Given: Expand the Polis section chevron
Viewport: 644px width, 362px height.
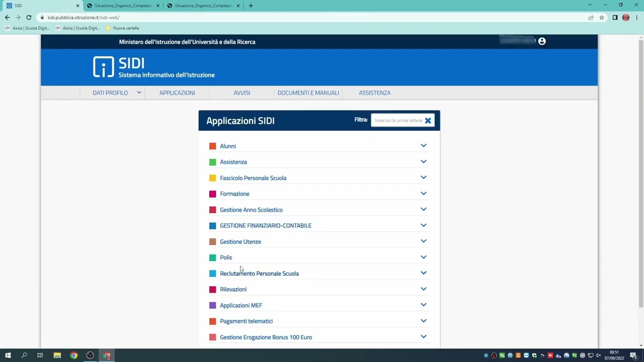Looking at the screenshot, I should (424, 257).
